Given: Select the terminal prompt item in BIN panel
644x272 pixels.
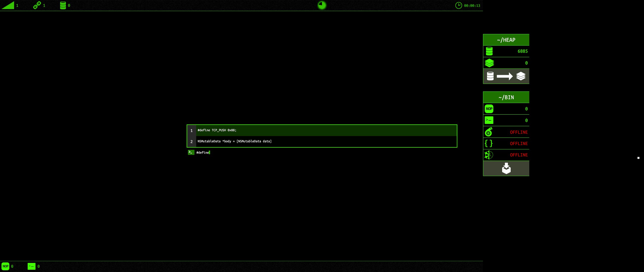Looking at the screenshot, I should coord(506,120).
